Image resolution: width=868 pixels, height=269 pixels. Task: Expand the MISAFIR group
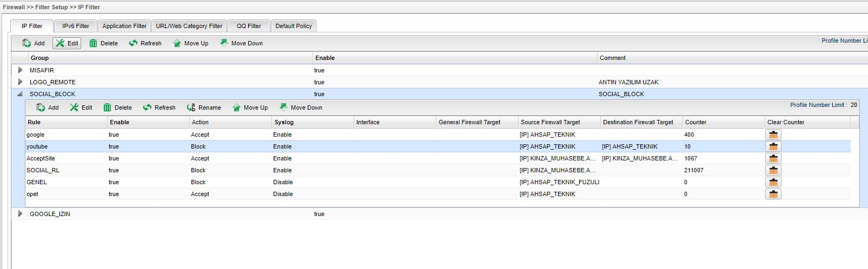click(20, 70)
